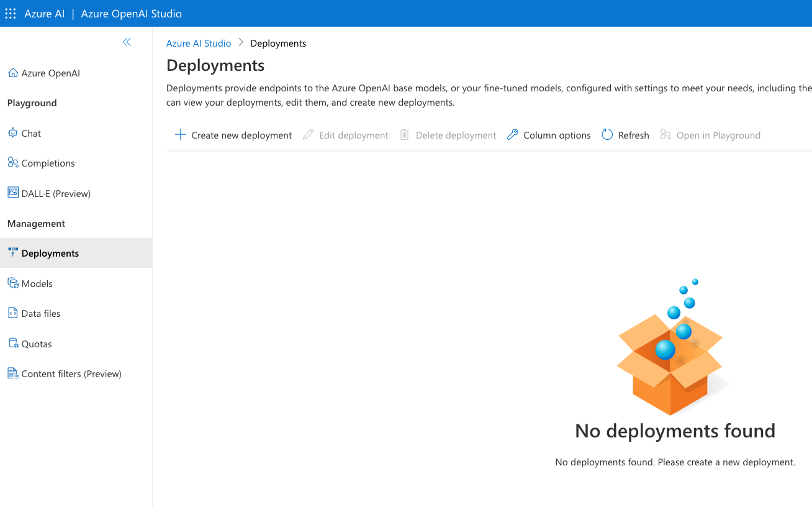The height and width of the screenshot is (507, 812).
Task: Select Deployments in Management section
Action: [x=76, y=253]
